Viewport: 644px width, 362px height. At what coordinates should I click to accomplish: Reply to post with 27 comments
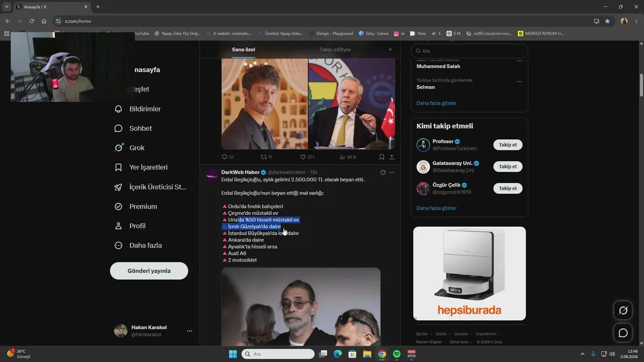point(228,157)
